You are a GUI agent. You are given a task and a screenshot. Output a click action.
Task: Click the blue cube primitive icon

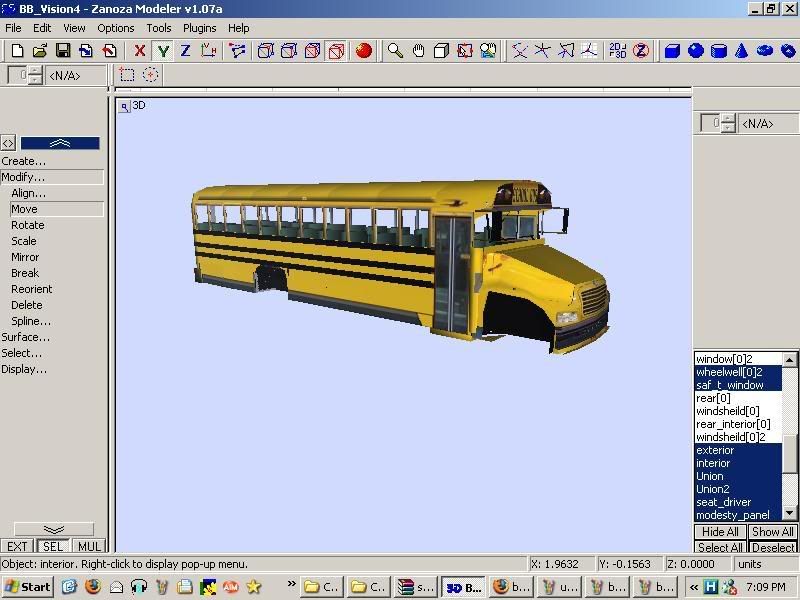point(673,50)
